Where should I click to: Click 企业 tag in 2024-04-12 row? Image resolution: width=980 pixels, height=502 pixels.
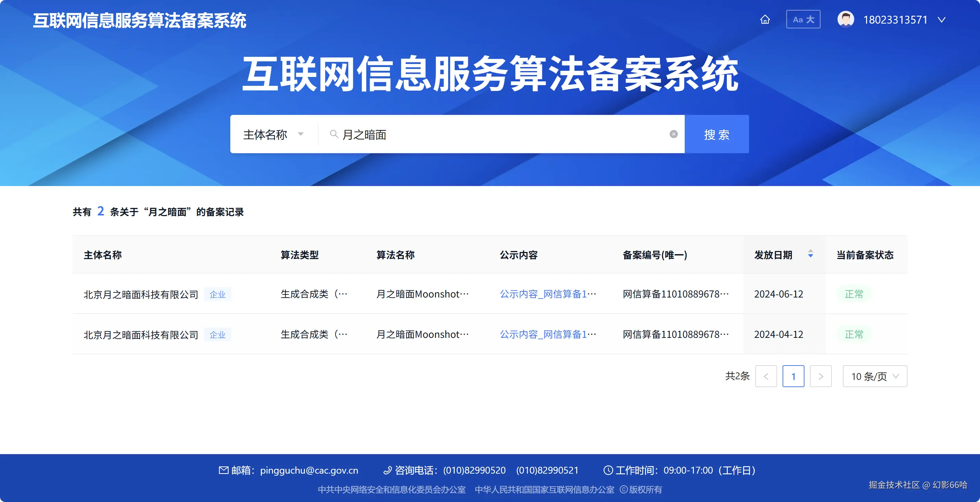click(218, 335)
